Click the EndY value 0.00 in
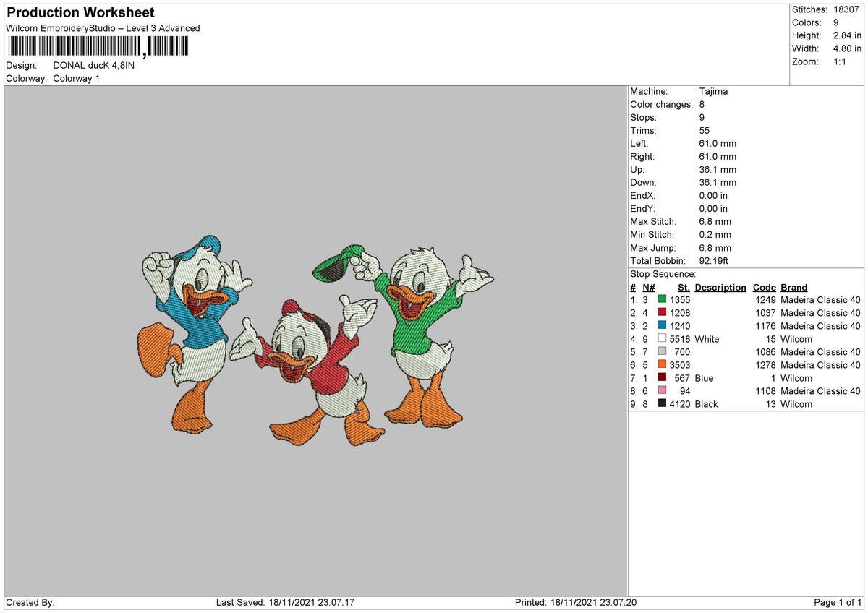Viewport: 868px width, 613px height. click(714, 208)
